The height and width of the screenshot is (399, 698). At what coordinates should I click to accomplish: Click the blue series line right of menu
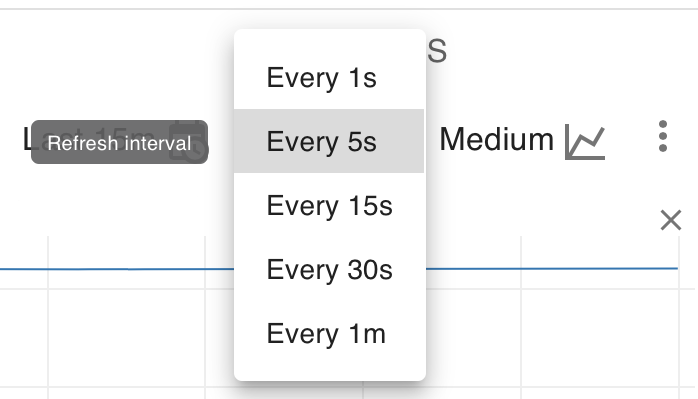[552, 269]
